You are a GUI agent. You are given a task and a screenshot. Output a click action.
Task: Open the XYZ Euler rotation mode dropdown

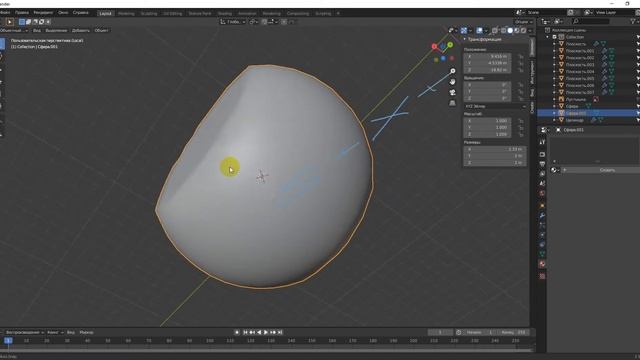click(x=496, y=106)
